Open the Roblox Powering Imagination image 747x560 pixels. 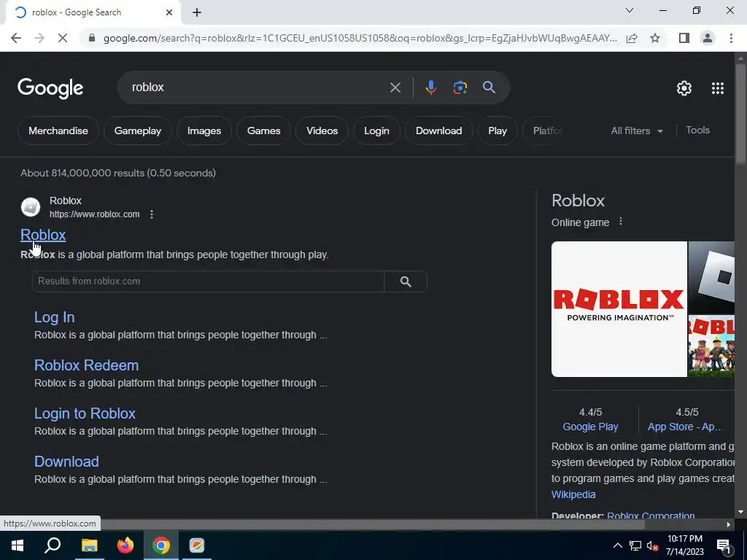[x=619, y=309]
